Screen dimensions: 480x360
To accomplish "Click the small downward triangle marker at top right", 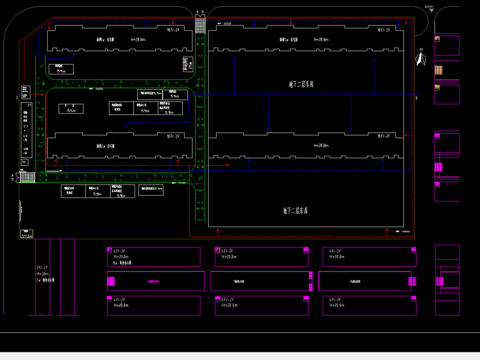I will (x=431, y=10).
